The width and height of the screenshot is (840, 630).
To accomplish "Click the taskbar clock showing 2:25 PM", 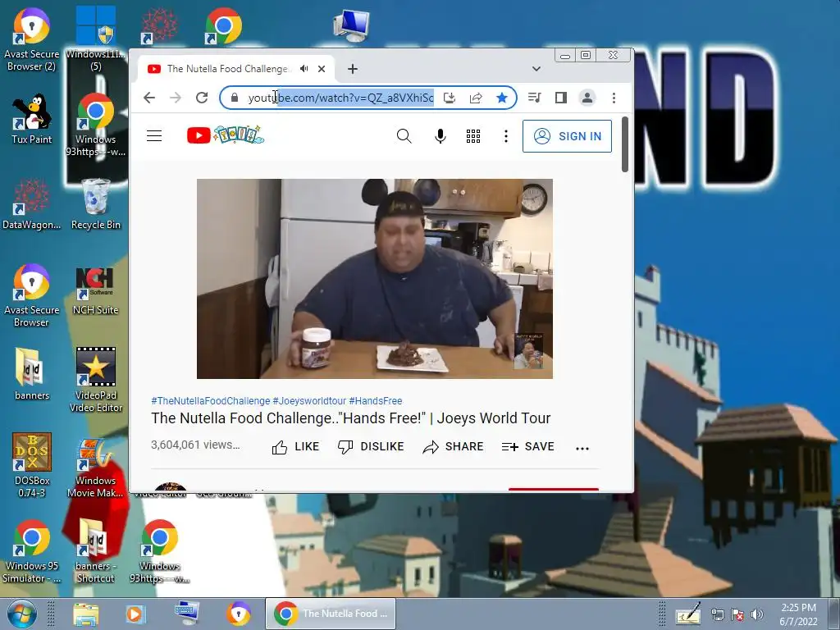I will pos(798,614).
